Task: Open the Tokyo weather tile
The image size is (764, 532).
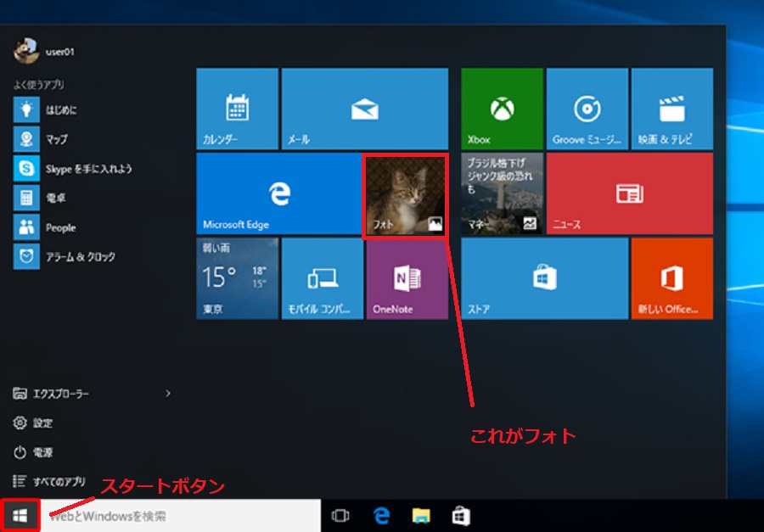Action: [237, 278]
